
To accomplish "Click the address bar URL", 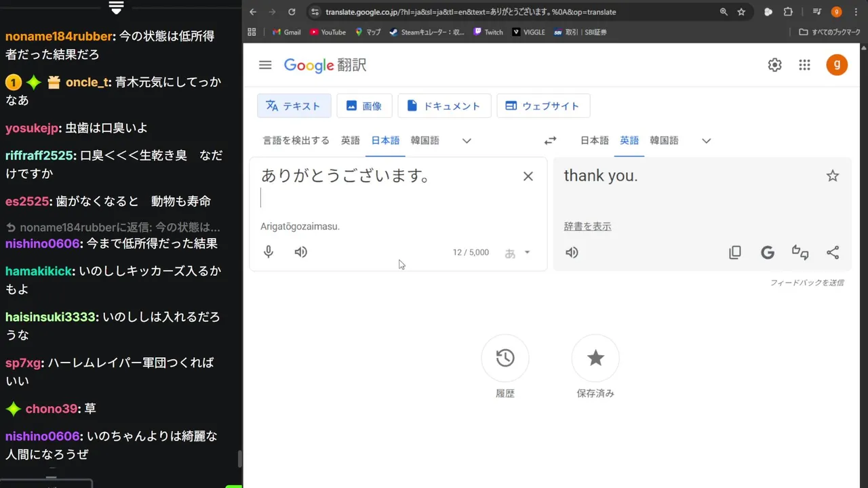I will [471, 12].
